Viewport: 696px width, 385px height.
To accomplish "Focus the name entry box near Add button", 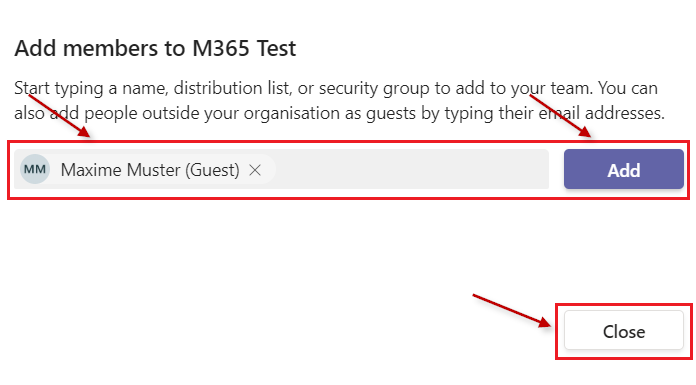I will (411, 169).
